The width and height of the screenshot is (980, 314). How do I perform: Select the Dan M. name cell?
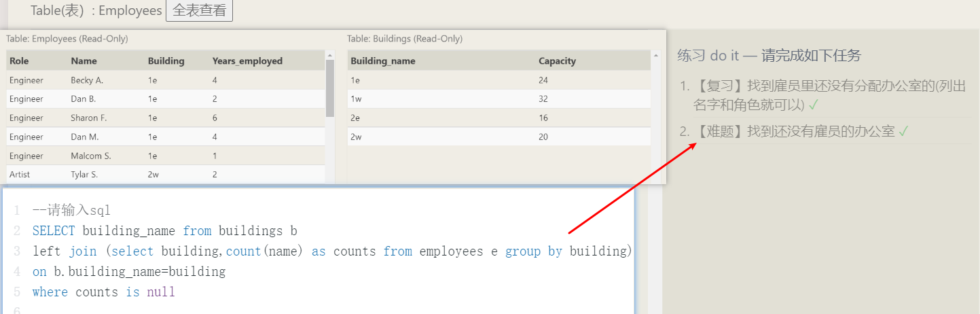click(85, 137)
